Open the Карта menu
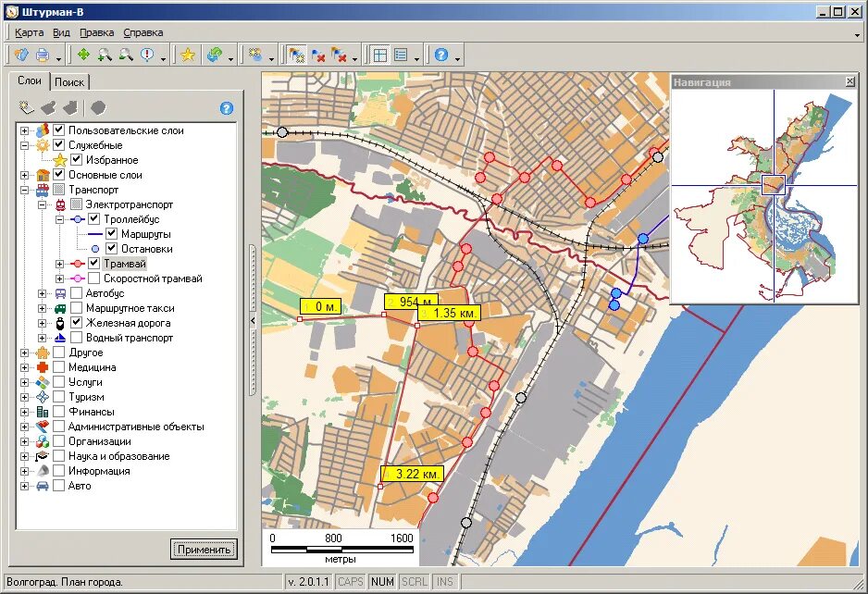This screenshot has height=594, width=868. (29, 32)
